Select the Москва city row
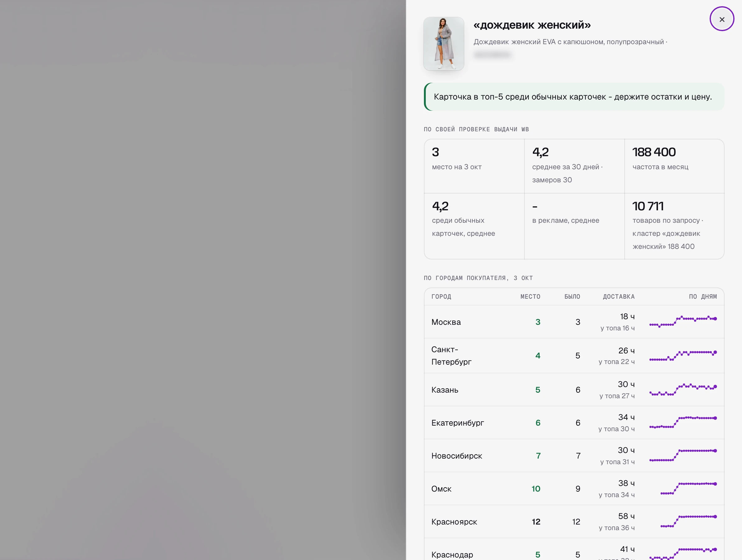Screen dimensions: 742x560 click(x=574, y=322)
